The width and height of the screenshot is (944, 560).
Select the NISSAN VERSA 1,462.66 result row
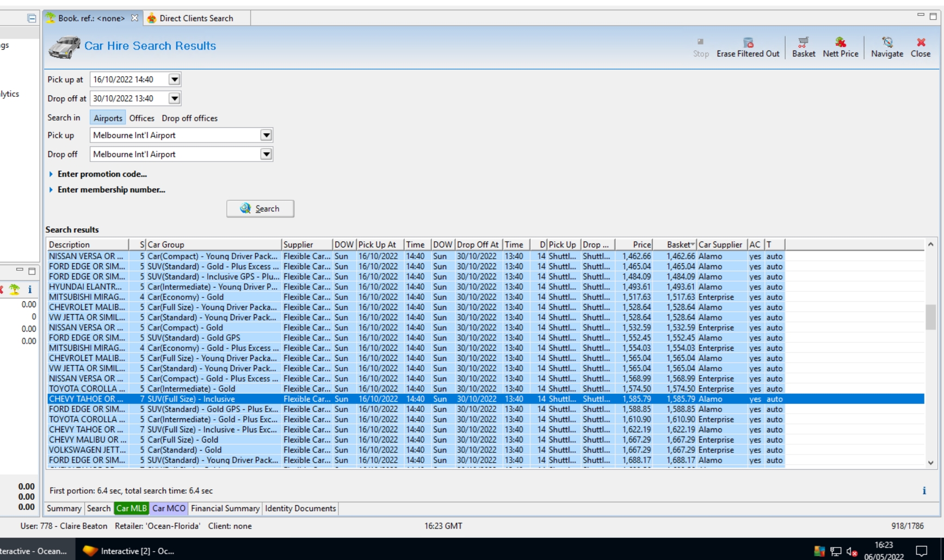(x=485, y=256)
